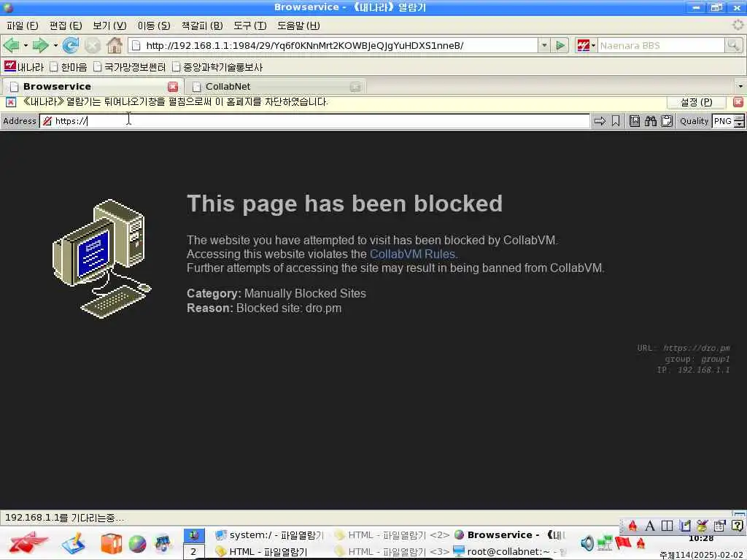
Task: Open the 중앙과학기술통보사 bookmark
Action: (x=217, y=66)
